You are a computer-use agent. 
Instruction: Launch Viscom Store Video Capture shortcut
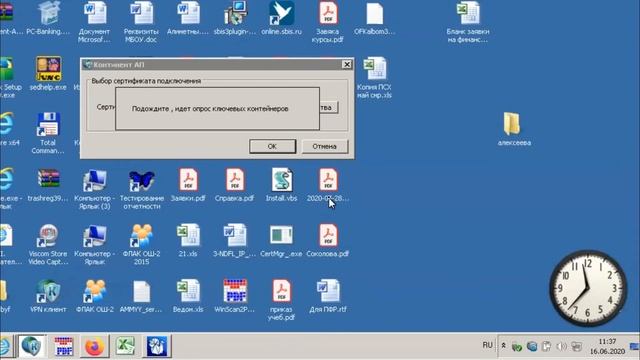[48, 244]
